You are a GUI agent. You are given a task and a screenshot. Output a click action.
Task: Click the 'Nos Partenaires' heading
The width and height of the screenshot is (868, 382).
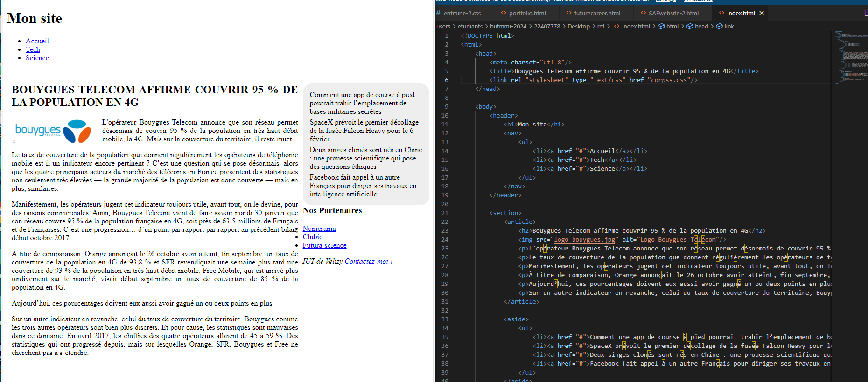(332, 210)
